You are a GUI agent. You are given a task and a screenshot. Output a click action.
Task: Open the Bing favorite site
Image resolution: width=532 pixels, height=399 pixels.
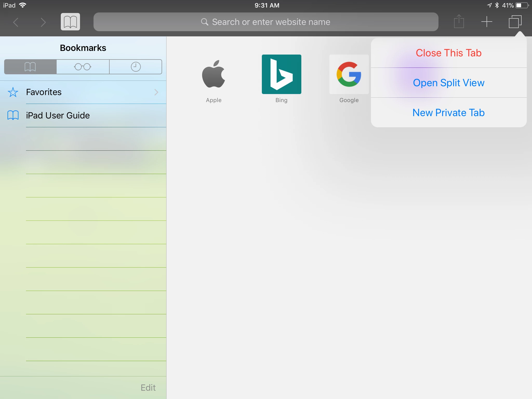tap(282, 74)
